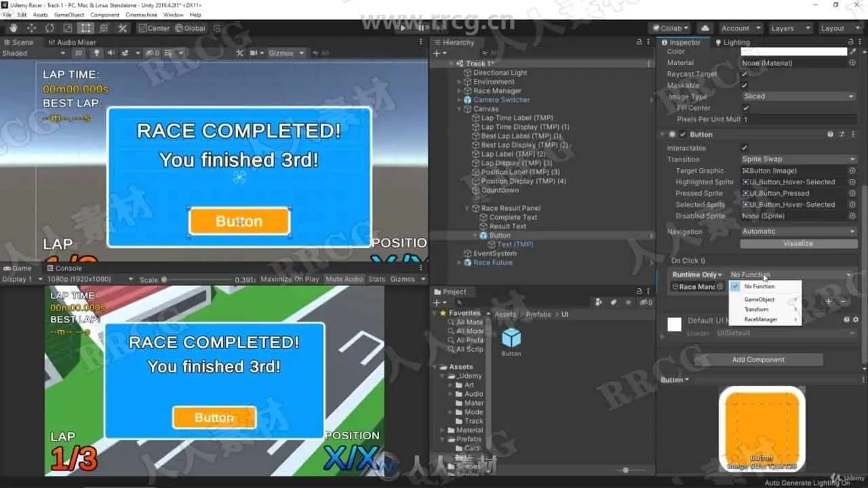Screen dimensions: 868x488
Task: Select Transform in function menu
Action: click(x=765, y=309)
